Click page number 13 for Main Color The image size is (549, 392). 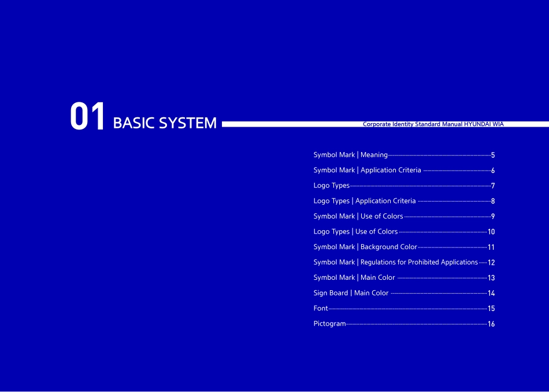tap(491, 278)
